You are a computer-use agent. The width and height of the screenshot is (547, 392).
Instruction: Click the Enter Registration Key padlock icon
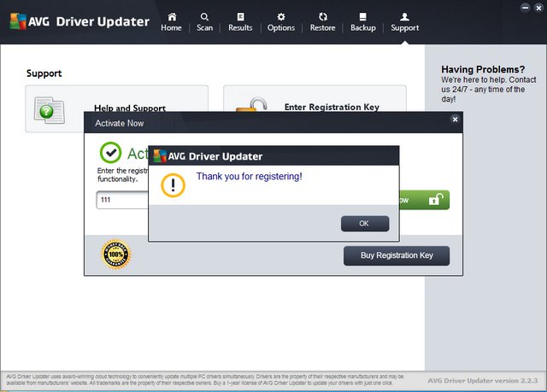[251, 104]
